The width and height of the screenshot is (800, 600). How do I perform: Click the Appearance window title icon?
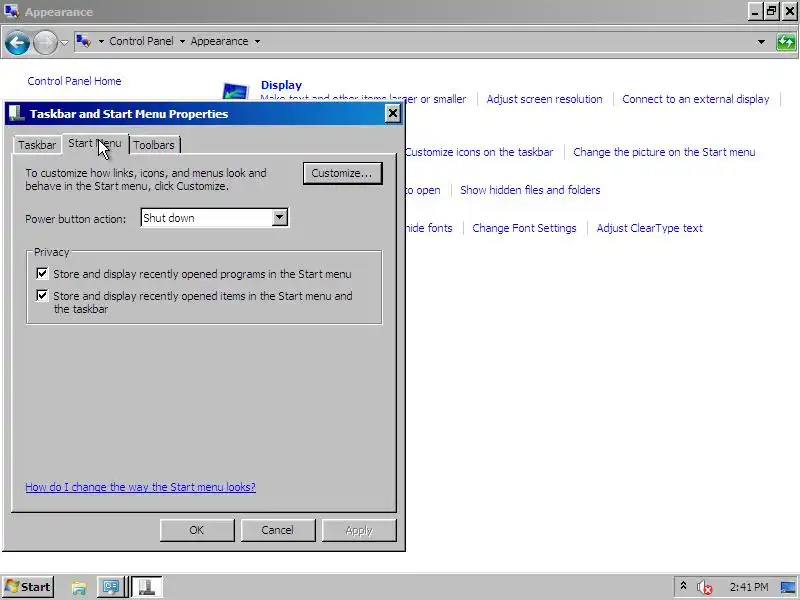click(x=11, y=11)
